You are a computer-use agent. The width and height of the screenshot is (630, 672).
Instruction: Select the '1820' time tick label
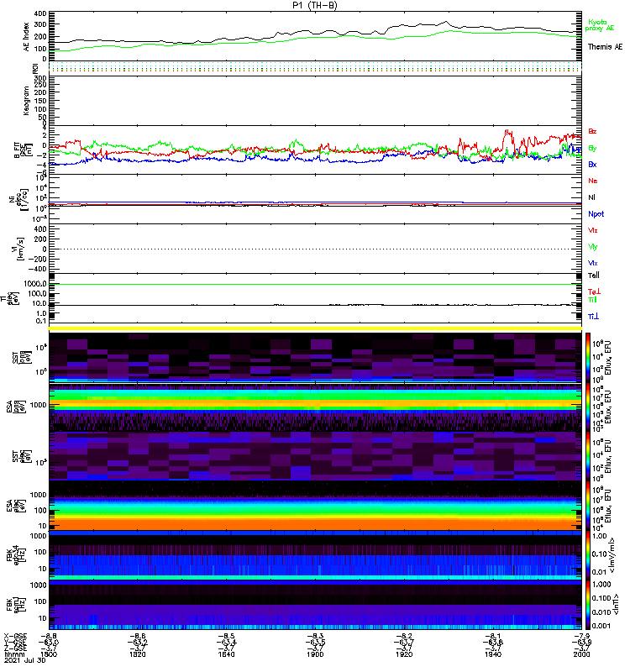[x=138, y=654]
